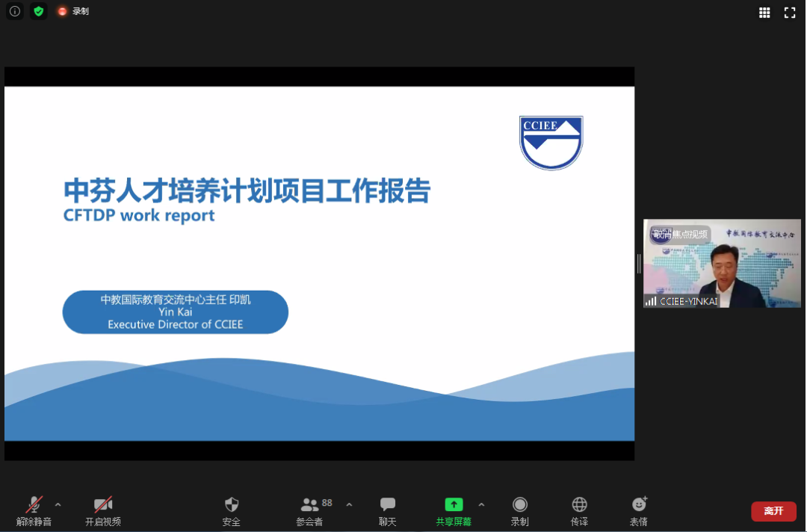
Task: Click the CCIEE logo on the slide
Action: click(x=551, y=143)
